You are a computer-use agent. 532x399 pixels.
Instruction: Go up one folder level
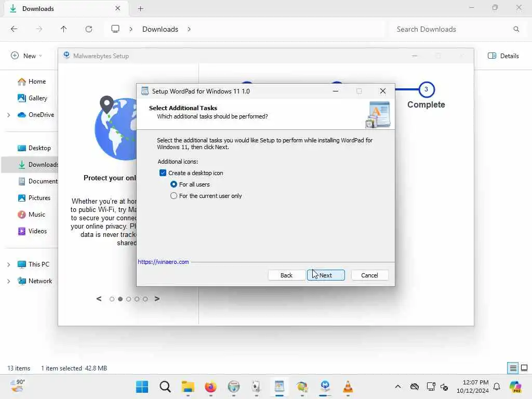click(x=63, y=29)
